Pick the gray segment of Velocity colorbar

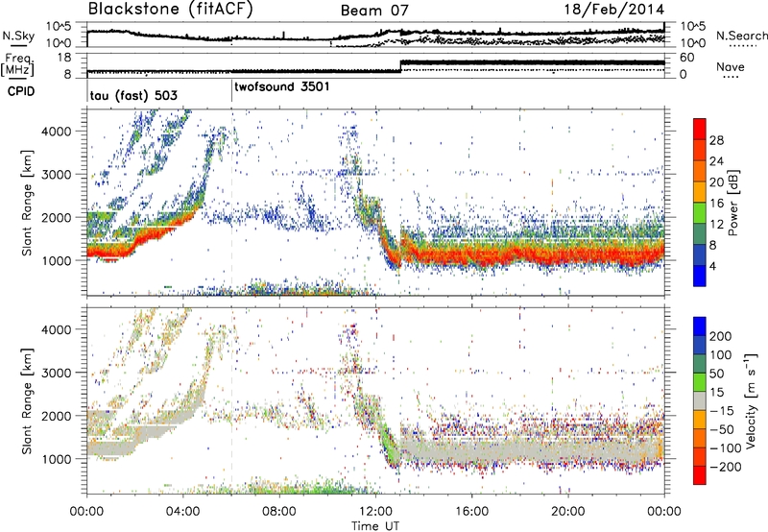700,400
